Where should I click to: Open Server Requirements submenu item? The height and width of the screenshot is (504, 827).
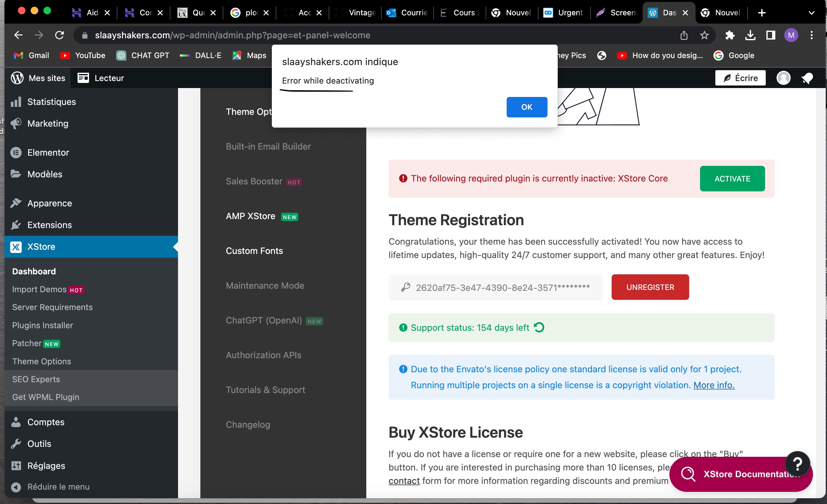click(52, 307)
